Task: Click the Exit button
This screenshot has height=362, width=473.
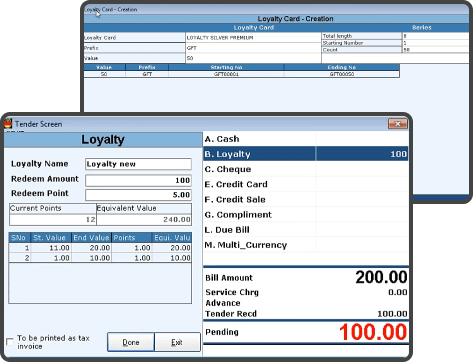Action: [x=177, y=342]
